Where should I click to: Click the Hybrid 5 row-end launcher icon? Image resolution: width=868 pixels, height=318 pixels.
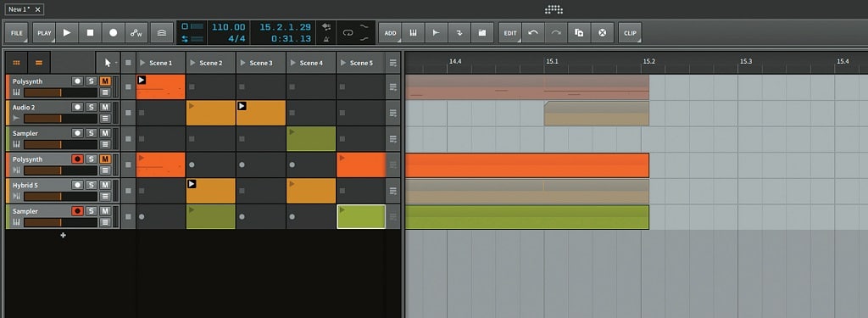pos(393,191)
